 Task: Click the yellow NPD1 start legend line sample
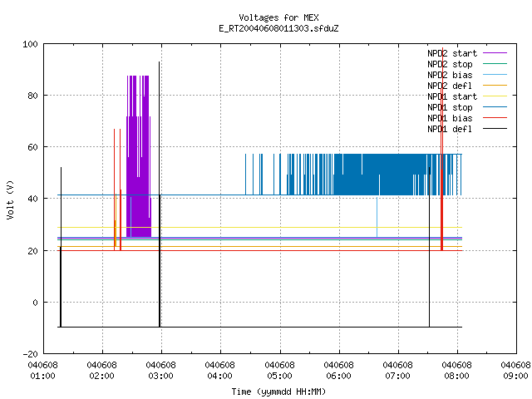495,96
